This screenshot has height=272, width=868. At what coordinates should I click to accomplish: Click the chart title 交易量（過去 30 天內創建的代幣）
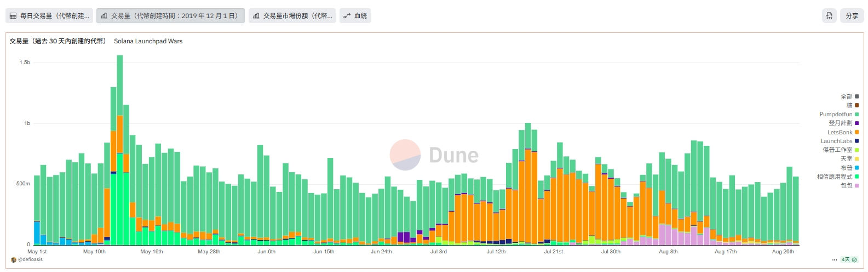tap(58, 41)
